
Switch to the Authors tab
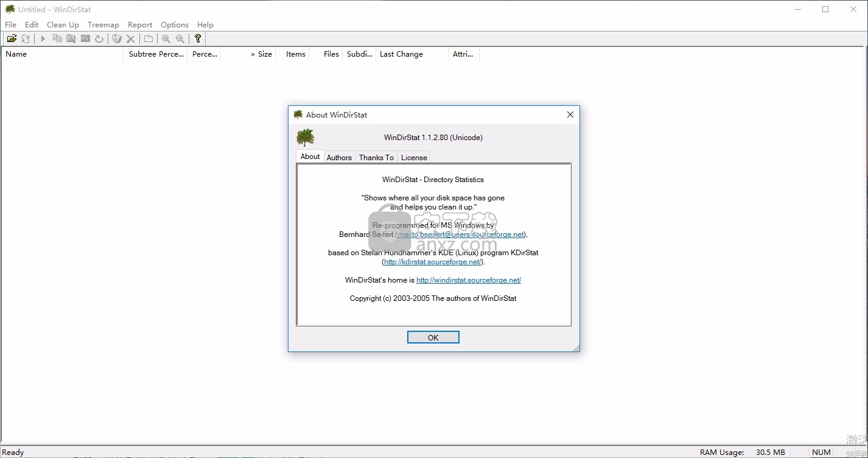[x=339, y=157]
